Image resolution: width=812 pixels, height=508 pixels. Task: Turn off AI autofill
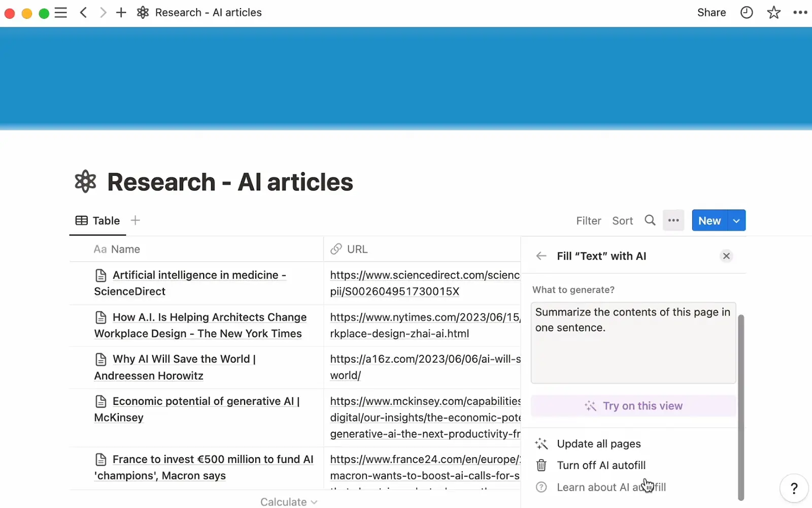tap(601, 465)
